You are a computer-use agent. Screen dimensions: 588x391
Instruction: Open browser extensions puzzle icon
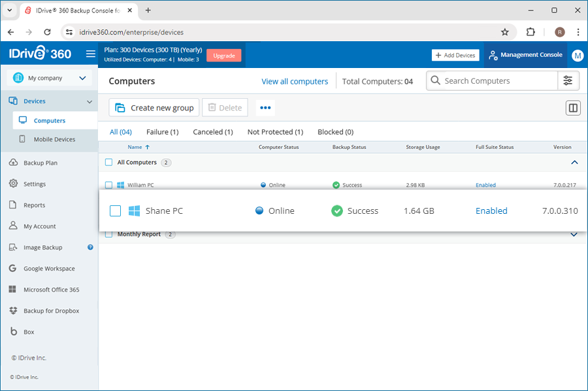(531, 32)
